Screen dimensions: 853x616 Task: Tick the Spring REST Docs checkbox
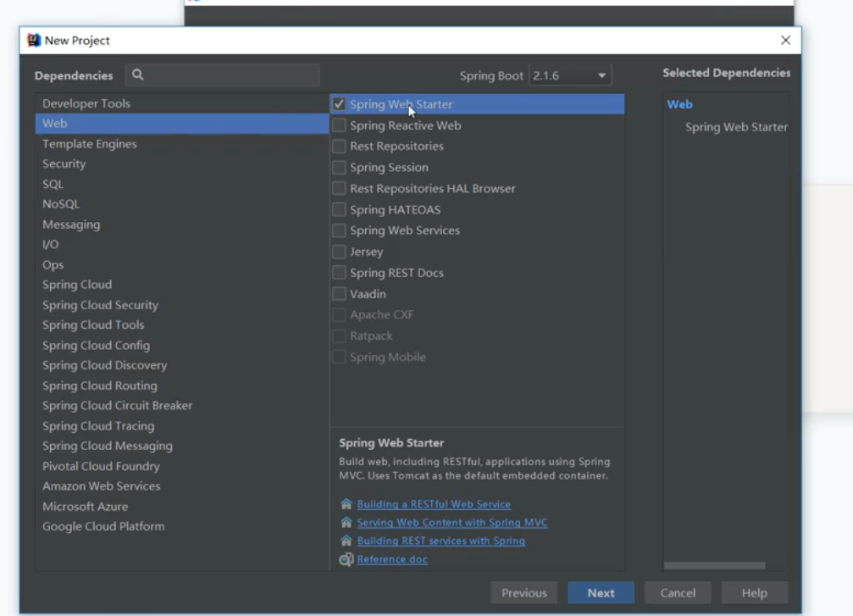339,273
